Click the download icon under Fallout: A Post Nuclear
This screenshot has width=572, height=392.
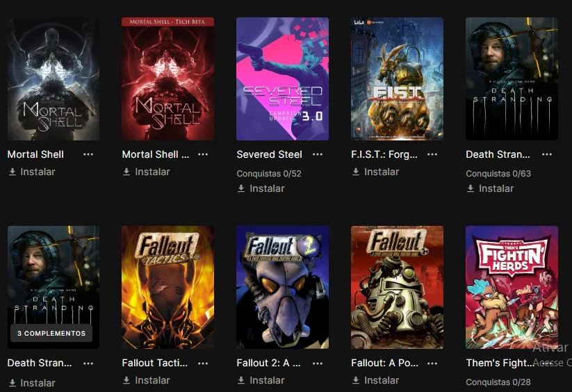click(356, 380)
